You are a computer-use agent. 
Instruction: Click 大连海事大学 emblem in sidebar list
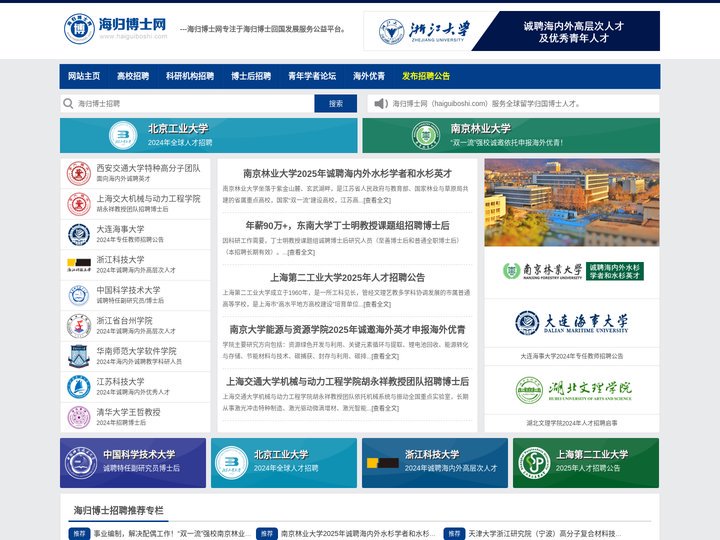point(79,234)
